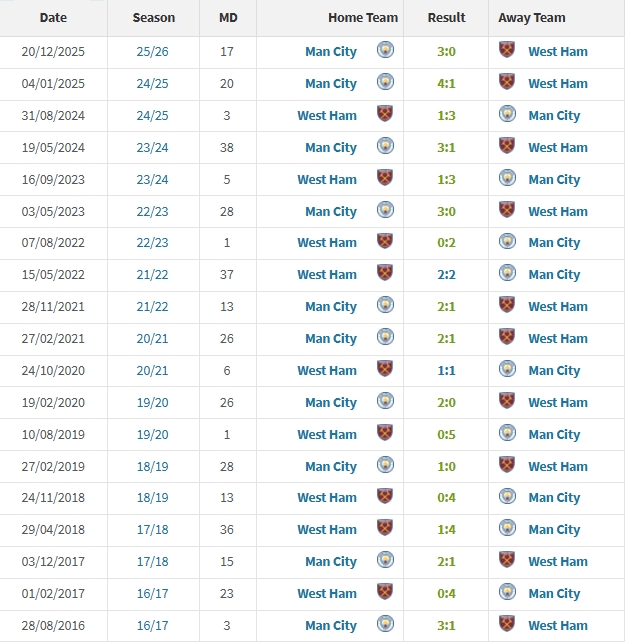Click Man City crest in 16/09/2023 row
This screenshot has width=625, height=642.
click(507, 179)
